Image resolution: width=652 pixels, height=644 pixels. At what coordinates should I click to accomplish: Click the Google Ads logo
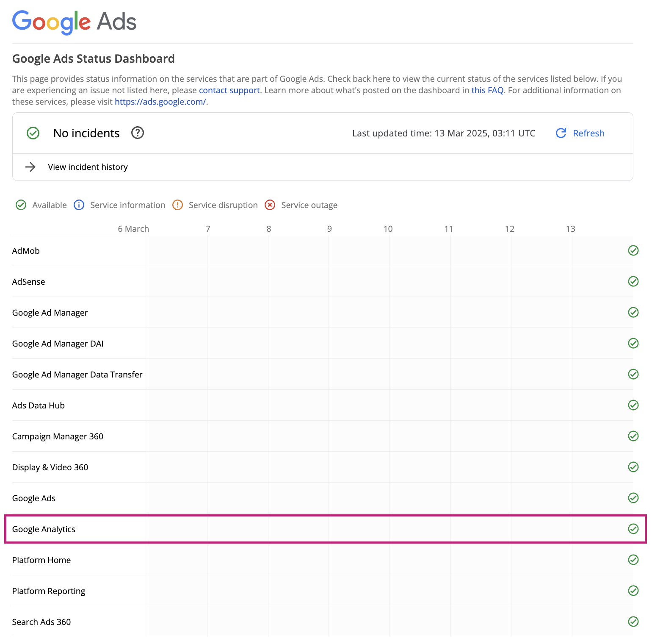point(75,22)
